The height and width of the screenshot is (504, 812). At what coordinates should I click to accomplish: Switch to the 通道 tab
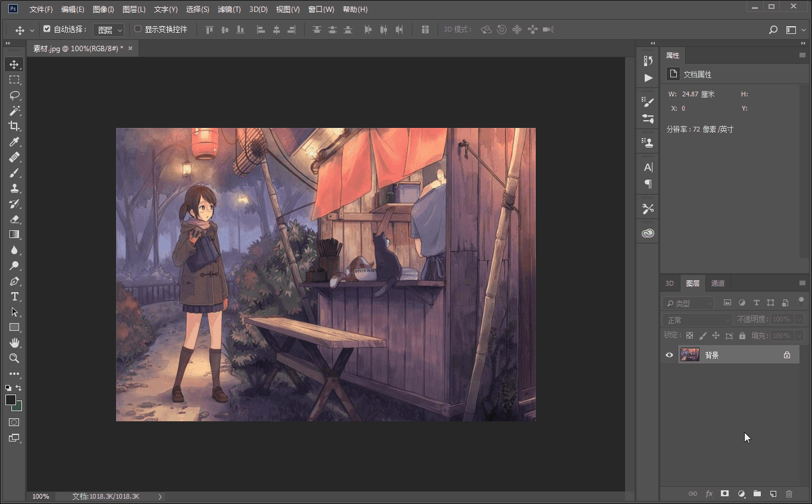click(718, 283)
